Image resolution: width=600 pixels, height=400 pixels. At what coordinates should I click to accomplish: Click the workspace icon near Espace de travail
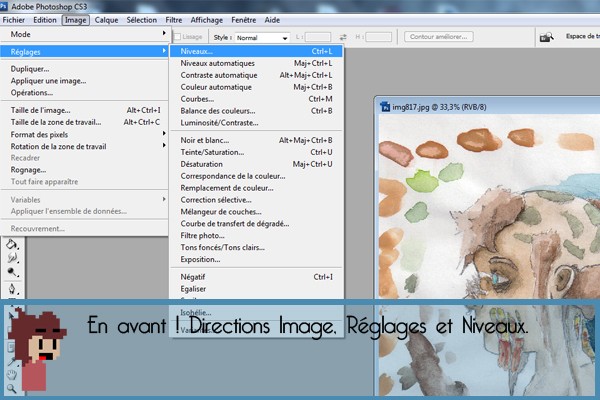coord(546,37)
